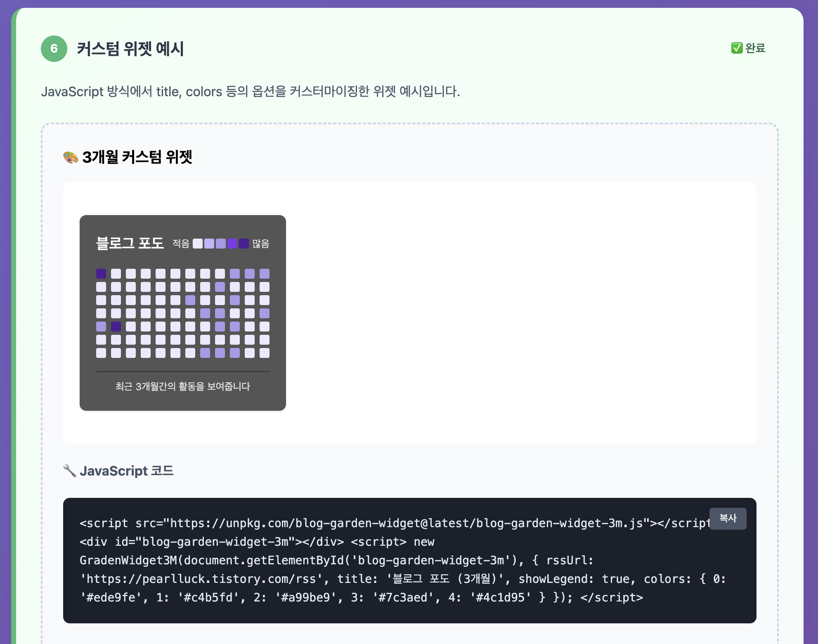Click the palette emoji beside 3개월 커스텀 위젯

pyautogui.click(x=71, y=157)
